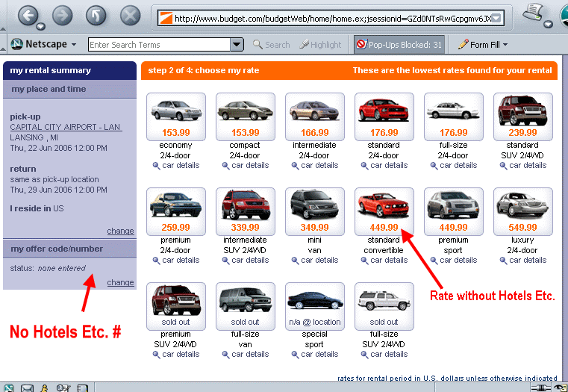Select the economy car 153.99 thumbnail

(x=176, y=116)
